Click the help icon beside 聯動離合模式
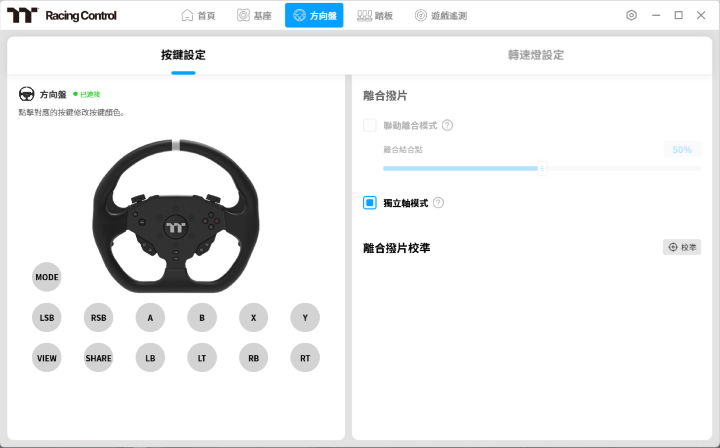The height and width of the screenshot is (448, 720). click(x=447, y=125)
